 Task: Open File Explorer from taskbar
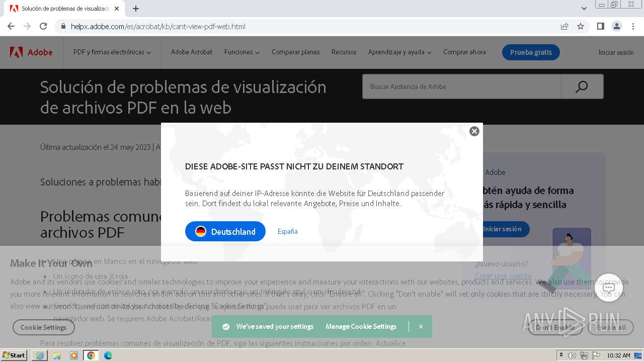pos(57,355)
